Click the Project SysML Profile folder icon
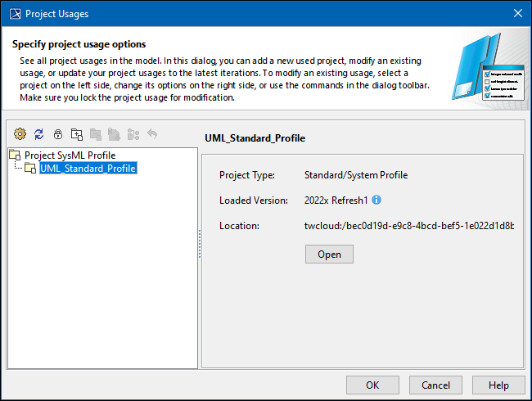Viewport: 532px width, 401px height. 15,155
